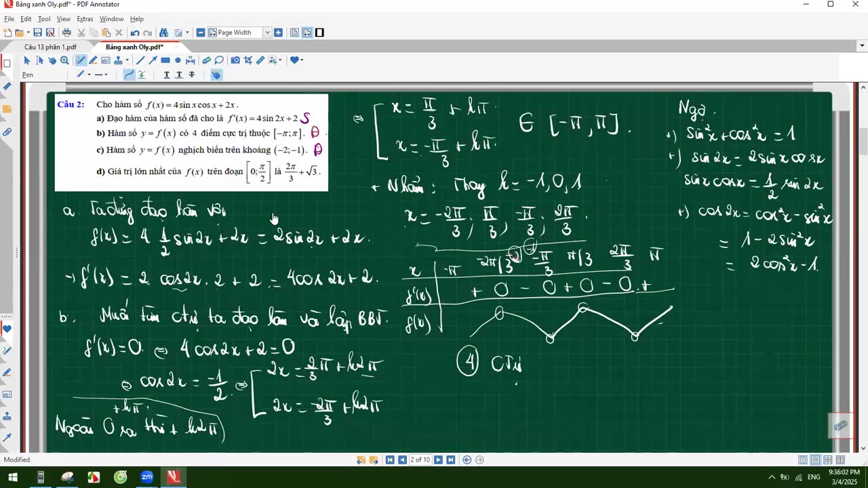The image size is (868, 488).
Task: Select the Text box tool
Action: coord(106,60)
